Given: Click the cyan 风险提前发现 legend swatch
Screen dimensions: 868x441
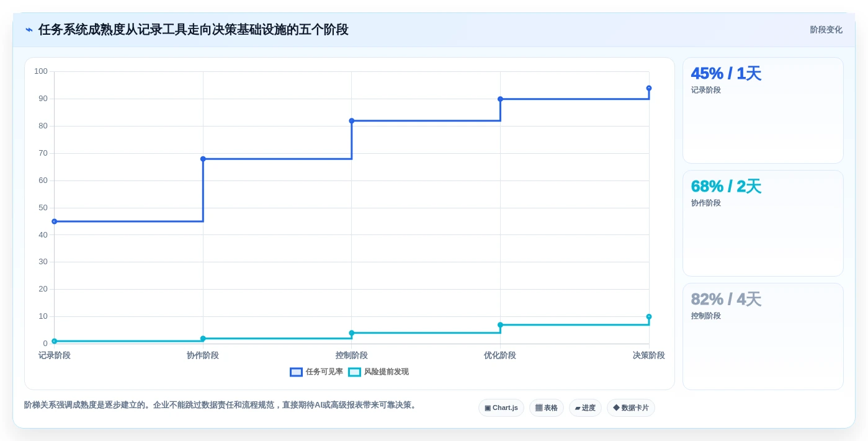Looking at the screenshot, I should coord(354,372).
